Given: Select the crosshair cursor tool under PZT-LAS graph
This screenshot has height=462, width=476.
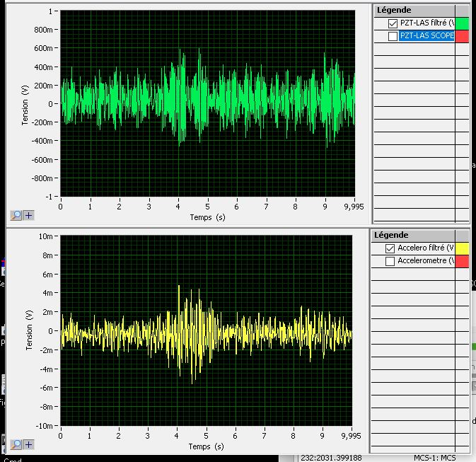Looking at the screenshot, I should (x=28, y=215).
